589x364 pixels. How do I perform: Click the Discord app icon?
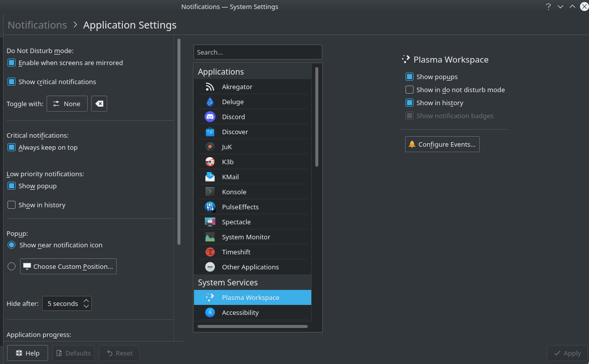[210, 117]
